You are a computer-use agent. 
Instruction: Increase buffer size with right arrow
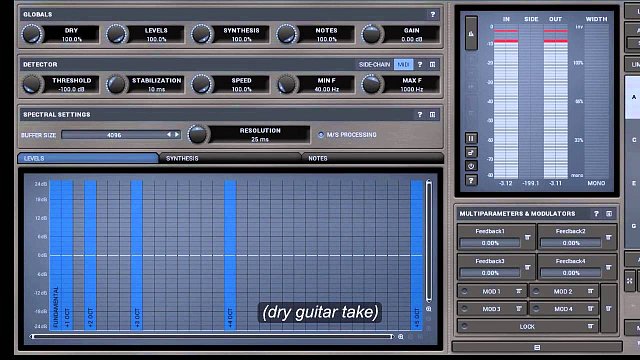pos(177,134)
